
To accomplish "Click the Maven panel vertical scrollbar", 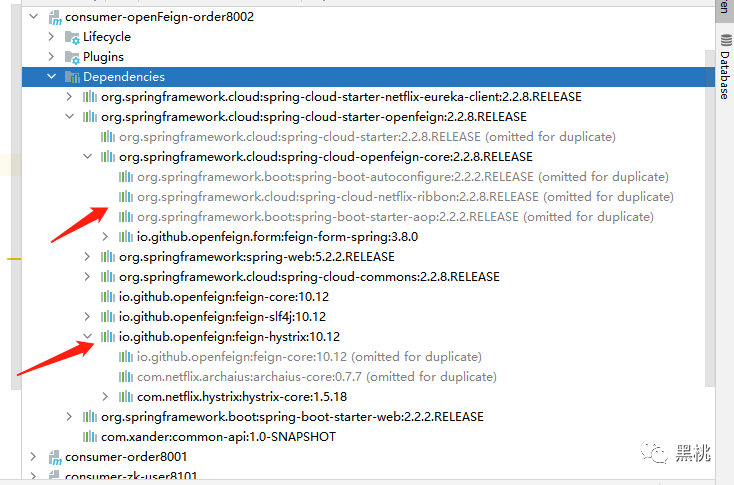I will (x=710, y=218).
